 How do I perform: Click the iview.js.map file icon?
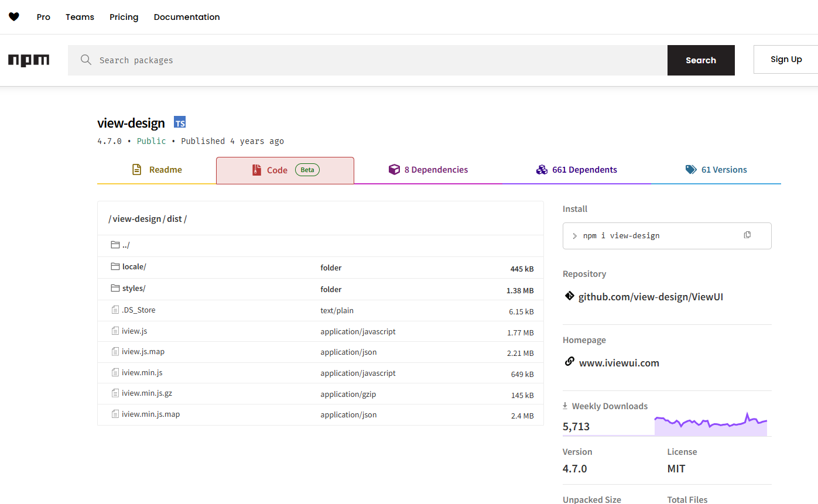(115, 351)
